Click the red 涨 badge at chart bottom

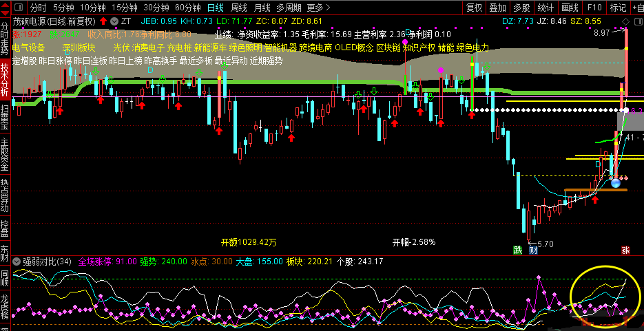click(625, 250)
